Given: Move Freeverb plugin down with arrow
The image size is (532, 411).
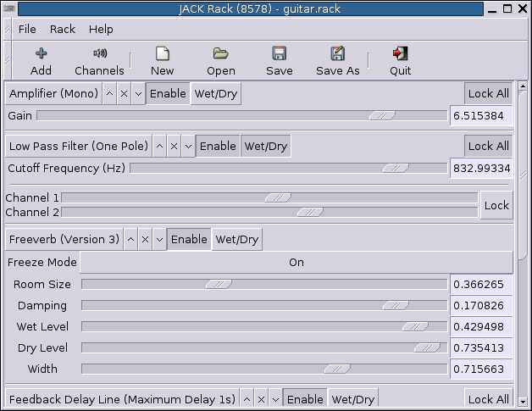Looking at the screenshot, I should 158,240.
